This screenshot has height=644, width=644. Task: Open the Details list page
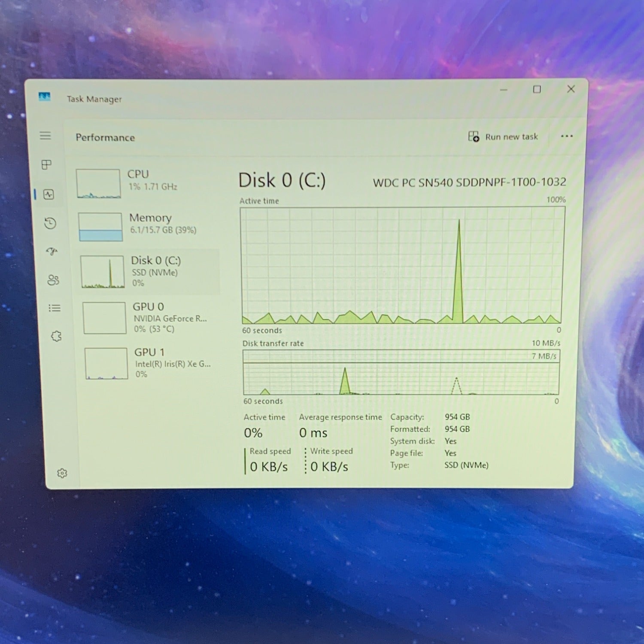[55, 308]
